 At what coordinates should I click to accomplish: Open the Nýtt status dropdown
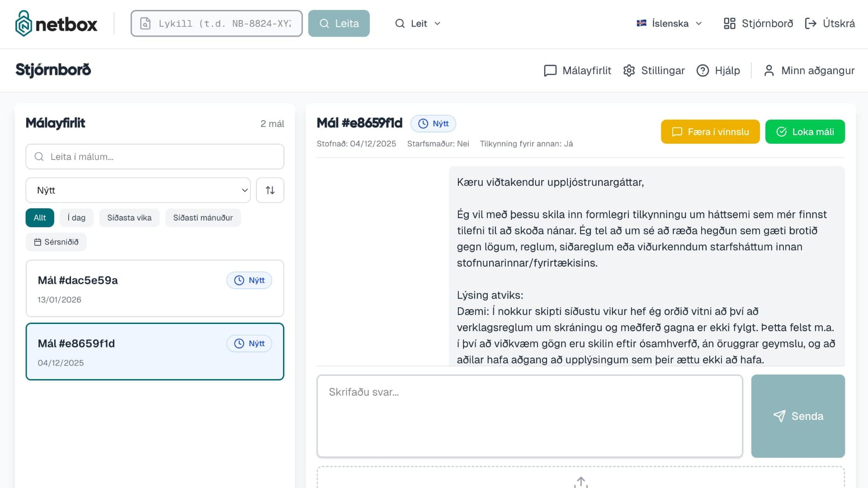click(x=138, y=190)
